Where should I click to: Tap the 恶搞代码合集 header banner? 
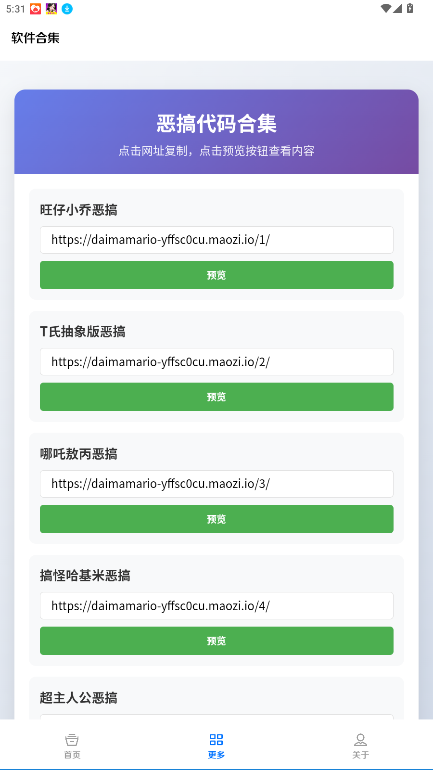(x=216, y=132)
